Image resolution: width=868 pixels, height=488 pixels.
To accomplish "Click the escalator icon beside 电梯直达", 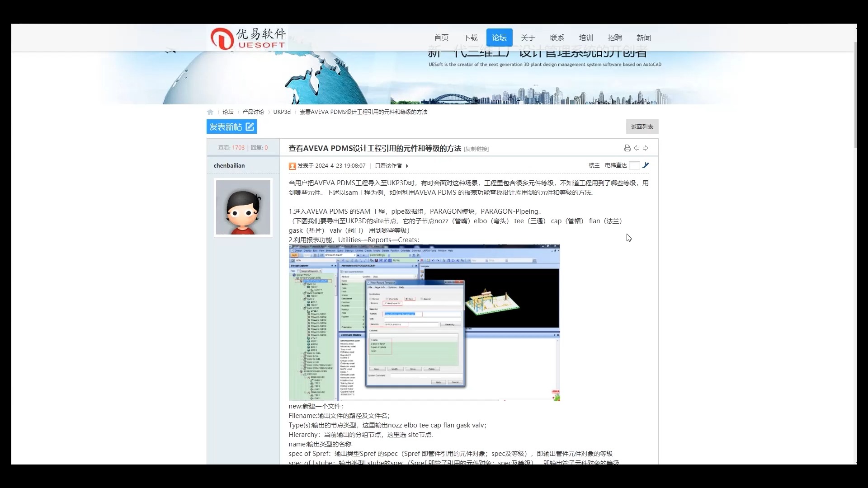I will click(x=646, y=165).
